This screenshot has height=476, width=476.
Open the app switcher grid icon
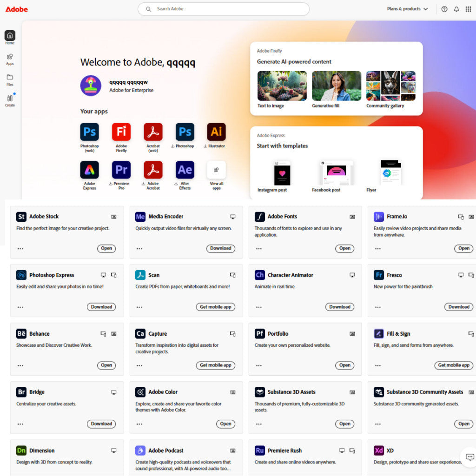(x=468, y=9)
